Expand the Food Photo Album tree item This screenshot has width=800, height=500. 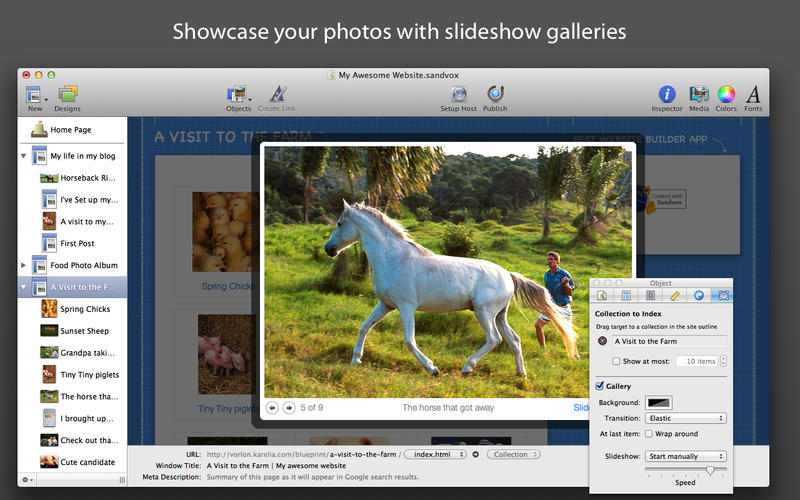[24, 265]
